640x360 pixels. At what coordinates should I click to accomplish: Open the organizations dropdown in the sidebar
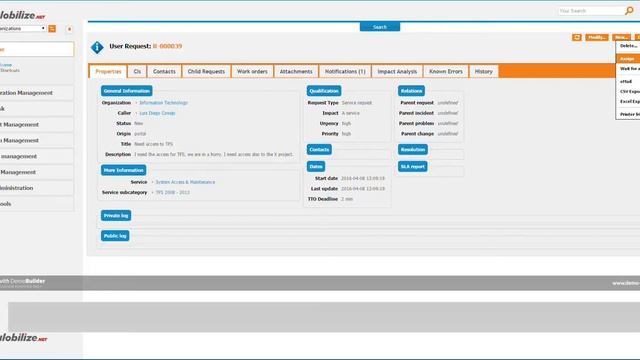click(22, 29)
